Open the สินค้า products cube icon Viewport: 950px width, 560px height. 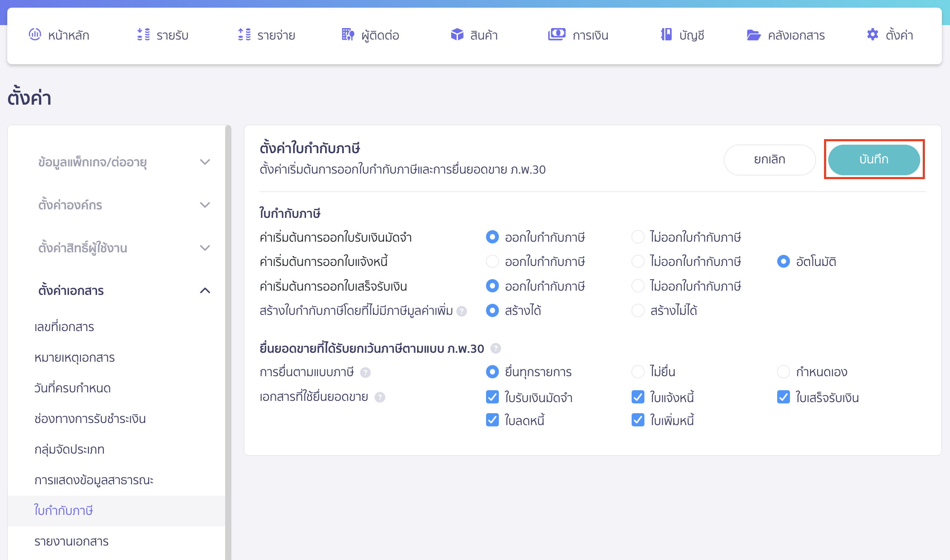[x=456, y=35]
